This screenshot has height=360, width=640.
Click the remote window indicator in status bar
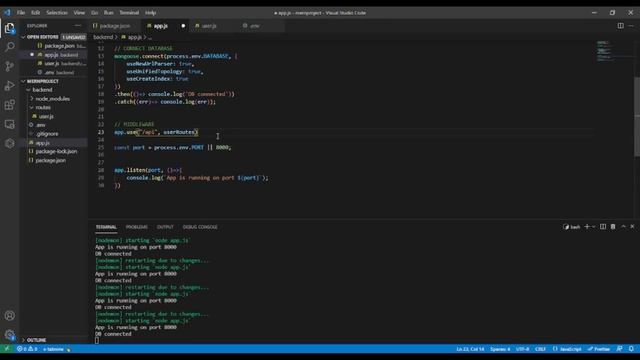(x=7, y=349)
